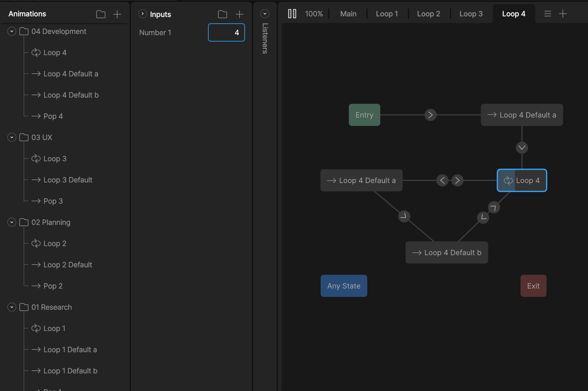Open the vertical Listeners panel label
The height and width of the screenshot is (391, 588).
[x=265, y=38]
